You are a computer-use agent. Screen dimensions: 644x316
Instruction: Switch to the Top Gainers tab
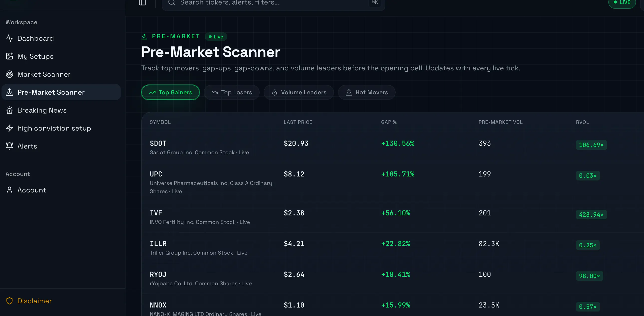[170, 93]
